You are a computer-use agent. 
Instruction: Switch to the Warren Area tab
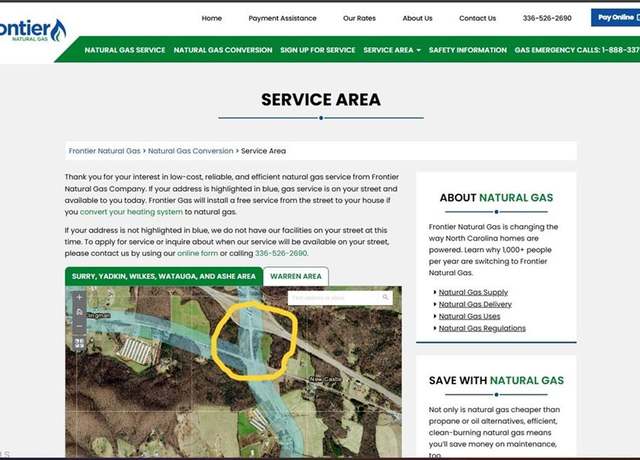[296, 276]
